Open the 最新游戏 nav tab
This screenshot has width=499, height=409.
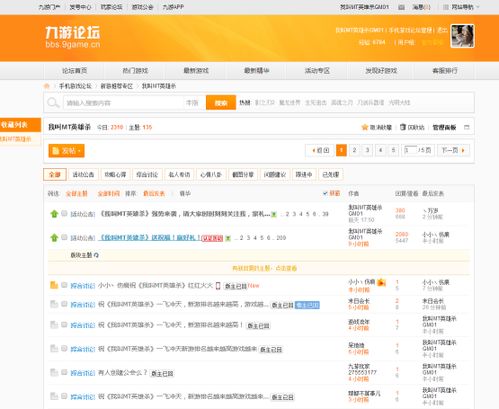pyautogui.click(x=196, y=71)
